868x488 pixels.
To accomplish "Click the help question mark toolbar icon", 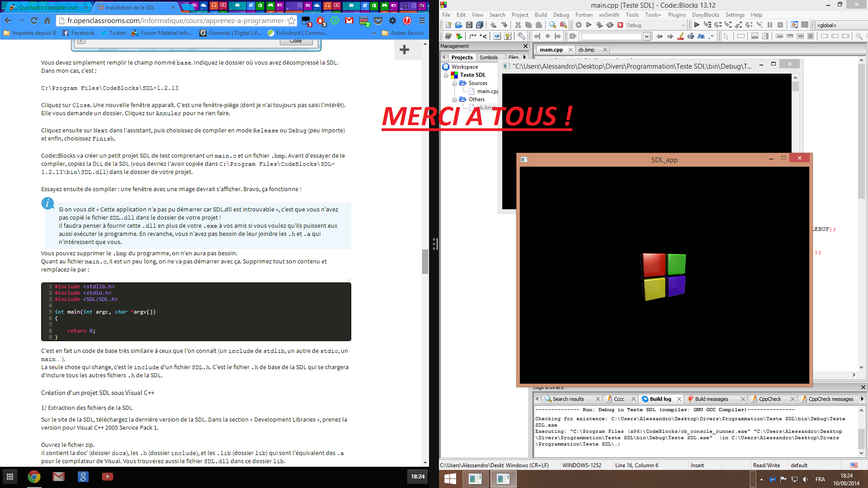I will pos(507,36).
